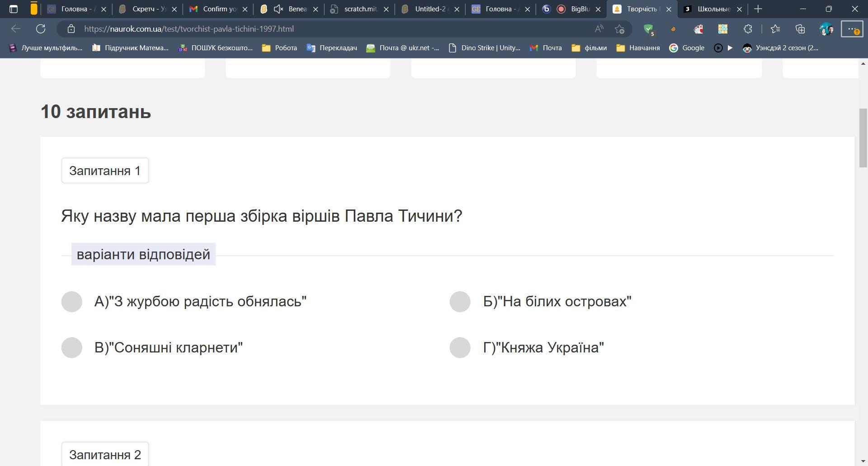Open the browser Settings and more menu

click(852, 29)
